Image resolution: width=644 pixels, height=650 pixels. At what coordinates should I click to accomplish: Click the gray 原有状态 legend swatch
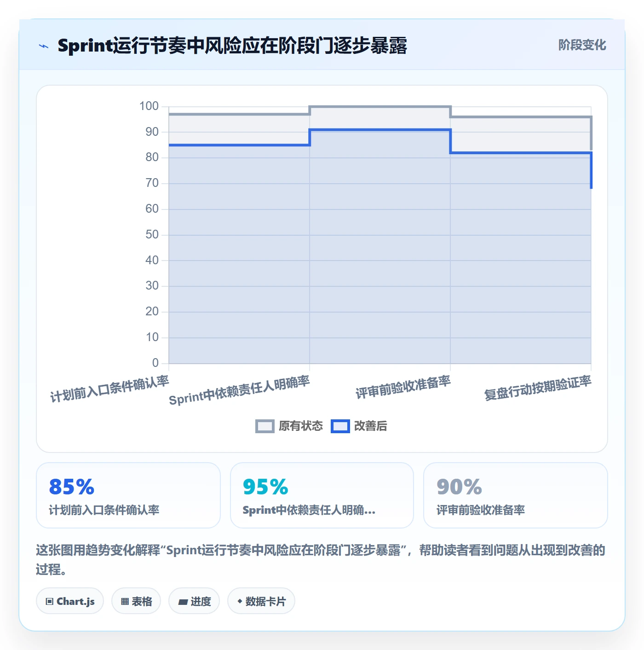[265, 426]
